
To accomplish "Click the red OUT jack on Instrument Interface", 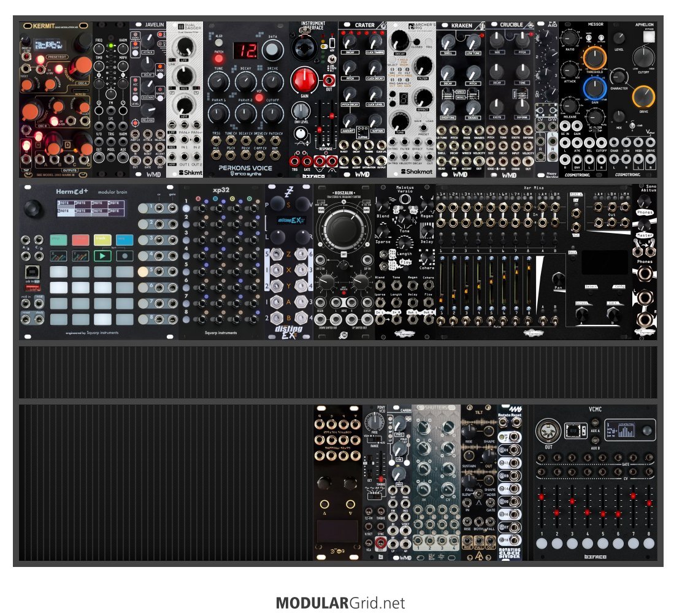I will [328, 80].
